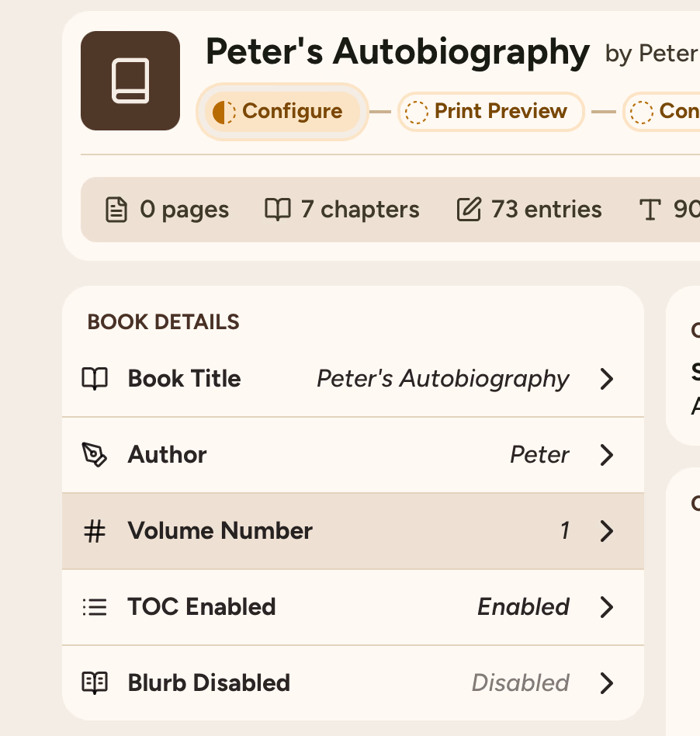Click the open book icon beside Book Title
The width and height of the screenshot is (700, 736).
click(95, 379)
